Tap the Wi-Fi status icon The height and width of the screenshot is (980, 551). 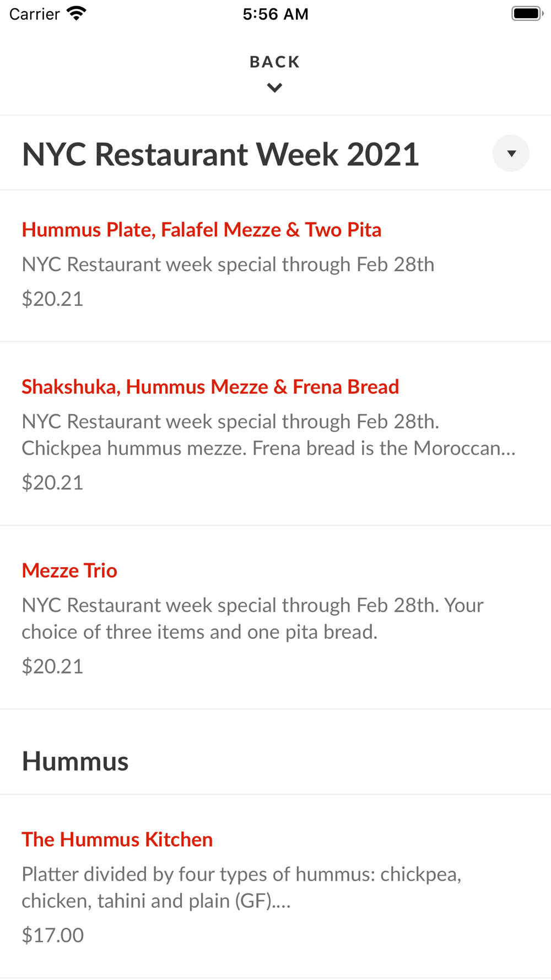[77, 13]
